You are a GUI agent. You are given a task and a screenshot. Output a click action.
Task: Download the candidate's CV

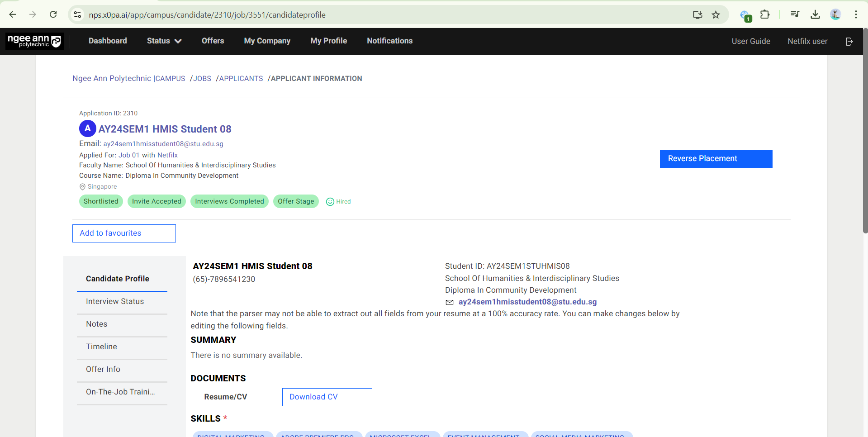pos(327,397)
